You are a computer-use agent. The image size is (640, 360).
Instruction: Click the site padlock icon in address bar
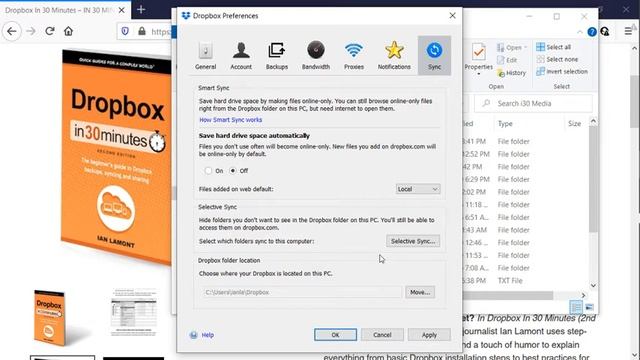[x=142, y=31]
